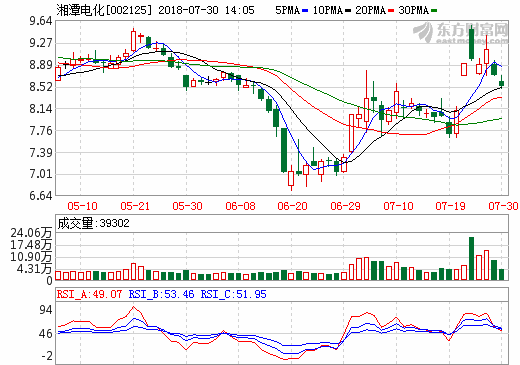Click the 8.14 price axis label
Screen dimensions: 520x365
point(41,108)
